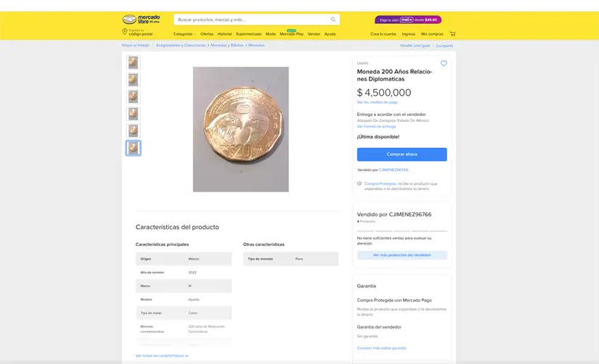Click the Meli+ plan banner
Viewport: 599px width, 364px height.
pyautogui.click(x=408, y=20)
